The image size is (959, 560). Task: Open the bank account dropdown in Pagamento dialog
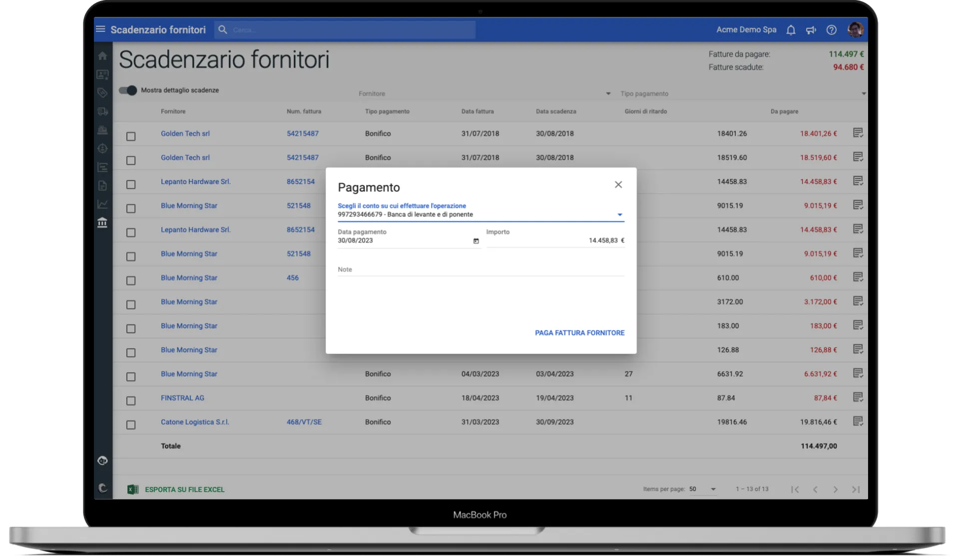click(x=620, y=214)
